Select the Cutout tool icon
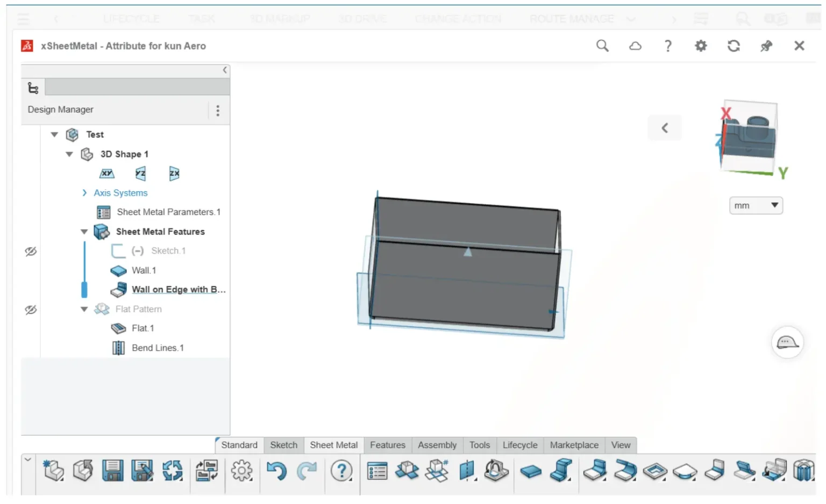 tap(655, 472)
